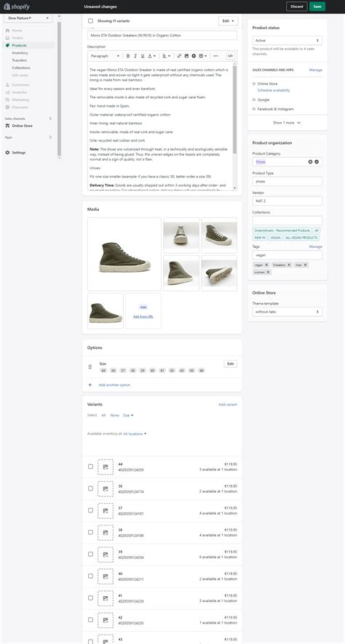Save the unsaved product changes

(317, 7)
